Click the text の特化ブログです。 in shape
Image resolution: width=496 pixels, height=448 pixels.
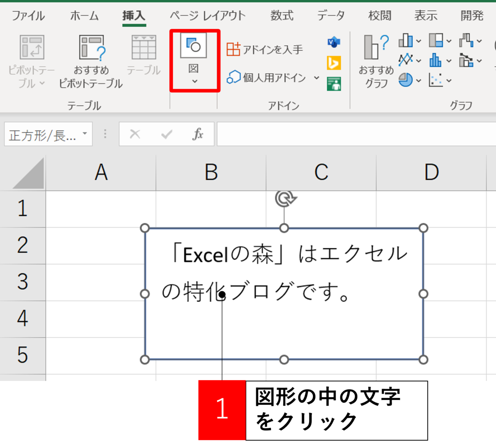tap(256, 291)
